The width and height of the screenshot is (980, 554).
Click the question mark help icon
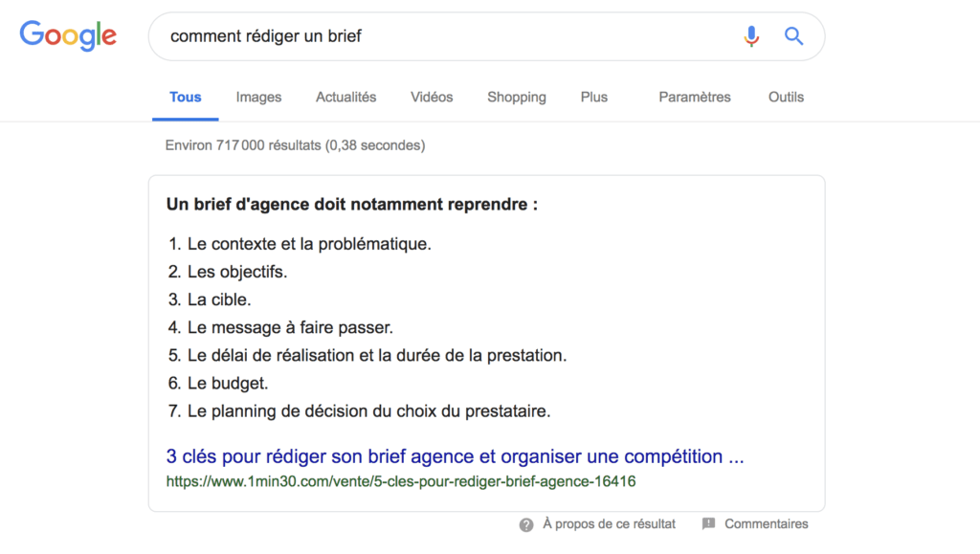pyautogui.click(x=526, y=524)
